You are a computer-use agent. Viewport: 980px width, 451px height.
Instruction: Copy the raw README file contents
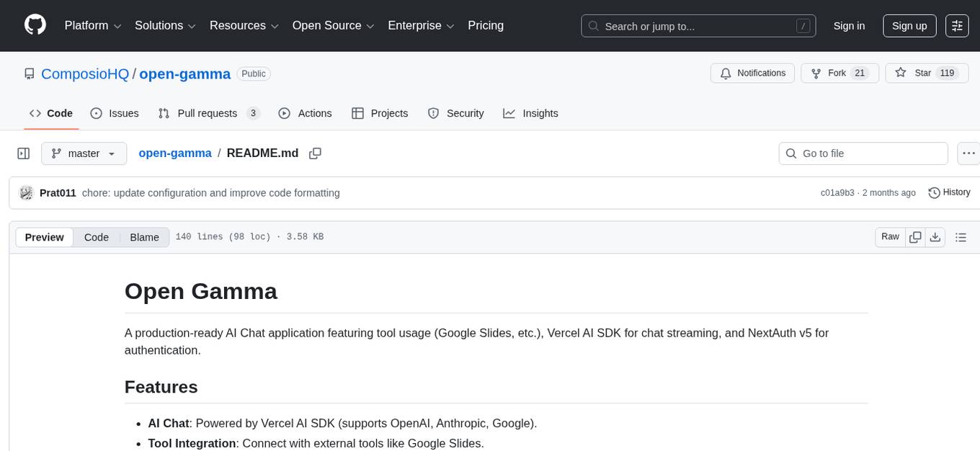pos(915,236)
